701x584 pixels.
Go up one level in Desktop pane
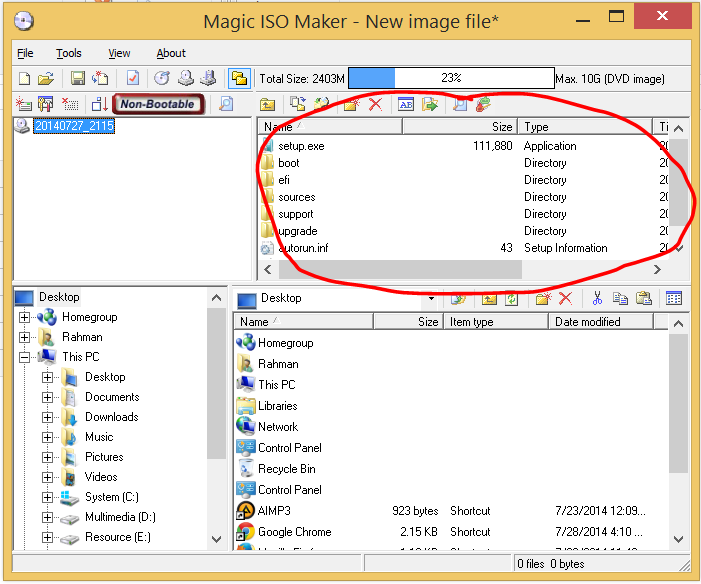tap(489, 298)
